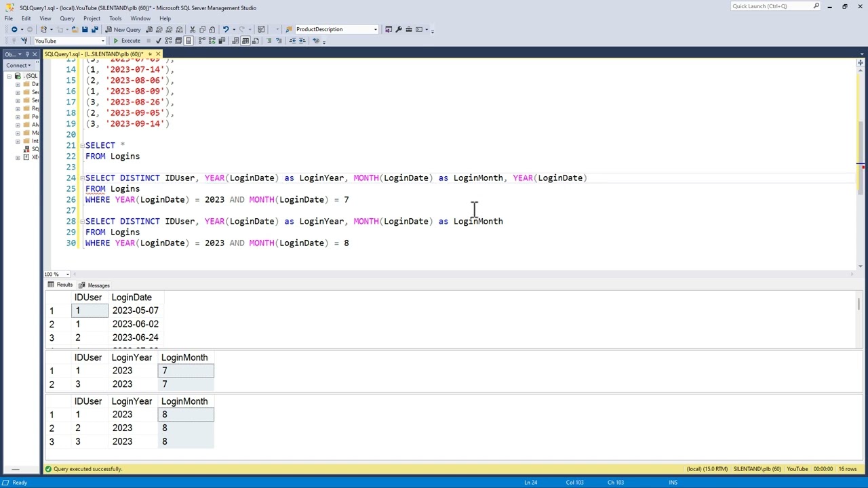Close the Object Explorer panel
Viewport: 868px width, 488px height.
click(35, 54)
